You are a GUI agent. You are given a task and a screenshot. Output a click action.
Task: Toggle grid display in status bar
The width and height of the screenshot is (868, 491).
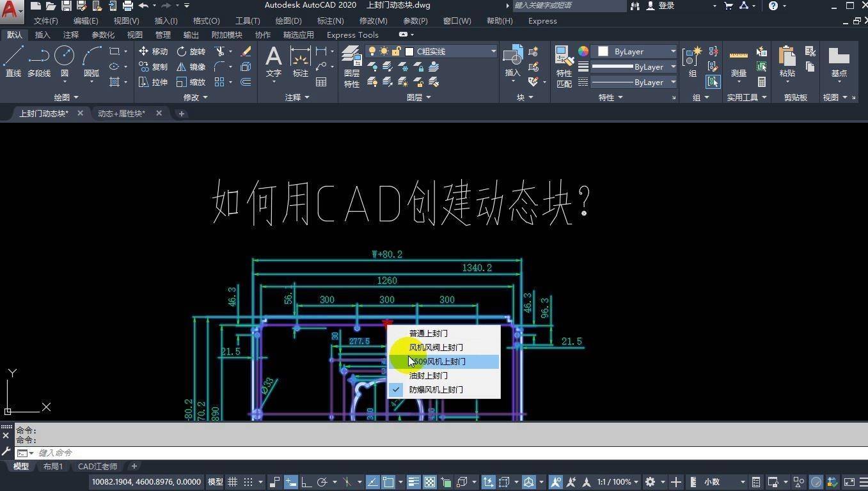pyautogui.click(x=233, y=482)
